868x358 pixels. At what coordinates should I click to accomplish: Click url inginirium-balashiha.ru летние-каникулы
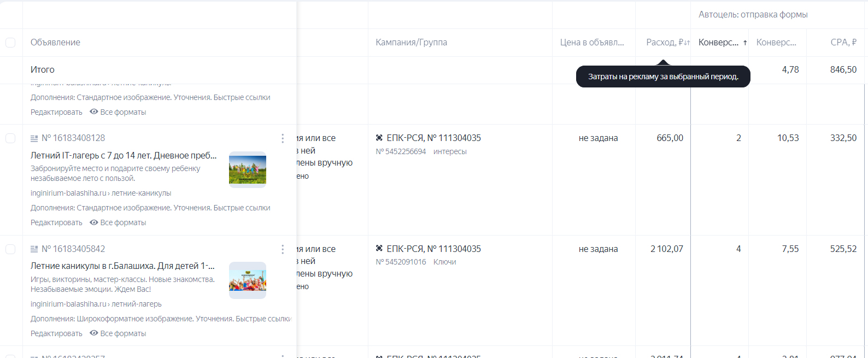pyautogui.click(x=101, y=193)
